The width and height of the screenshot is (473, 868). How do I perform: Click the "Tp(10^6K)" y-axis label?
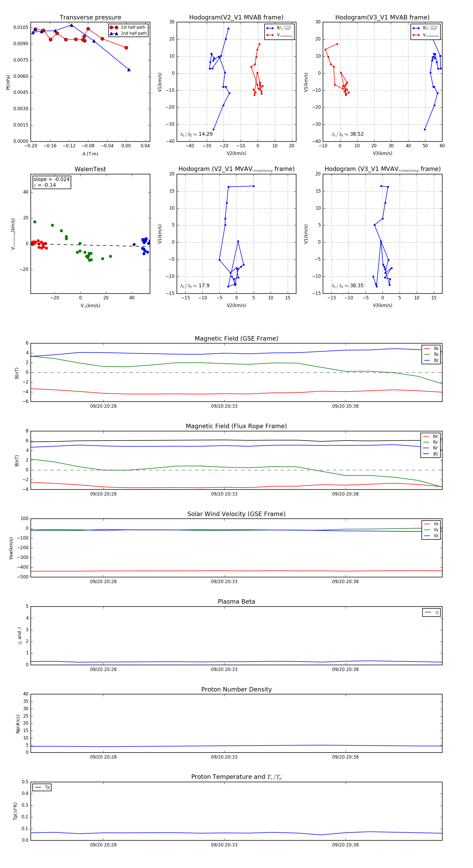coord(15,811)
